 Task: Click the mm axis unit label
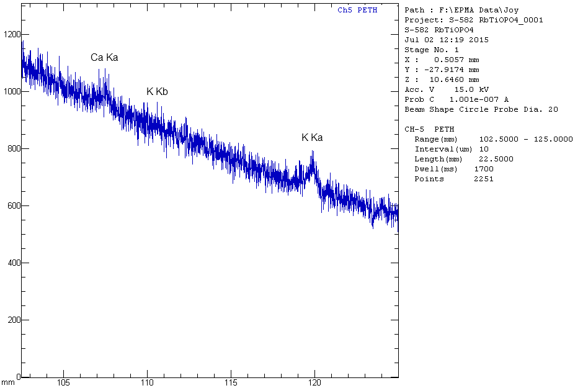tap(7, 382)
